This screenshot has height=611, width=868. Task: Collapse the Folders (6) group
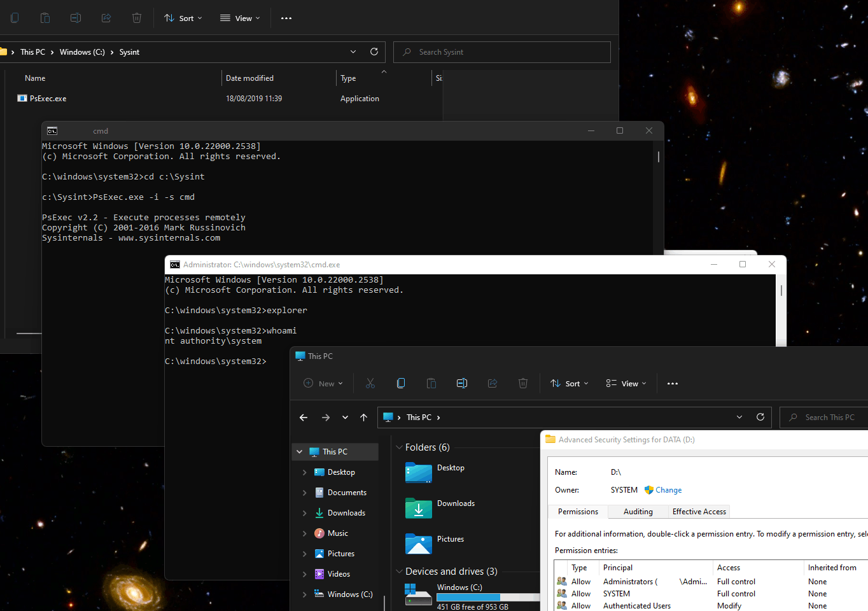click(399, 447)
